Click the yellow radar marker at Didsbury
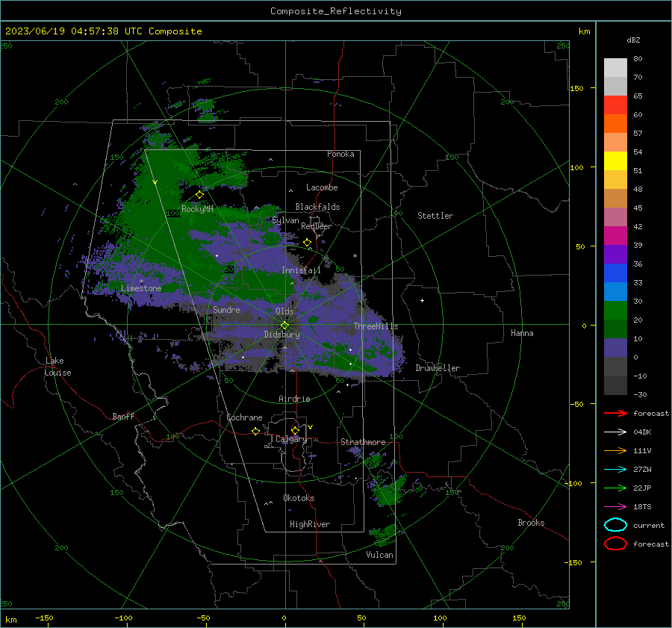Image resolution: width=672 pixels, height=628 pixels. point(285,326)
